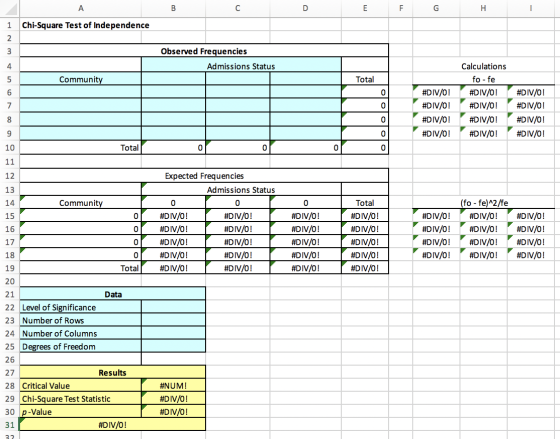This screenshot has width=560, height=439.
Task: Click the (fo - fe)^2/fe heading cell
Action: [484, 203]
